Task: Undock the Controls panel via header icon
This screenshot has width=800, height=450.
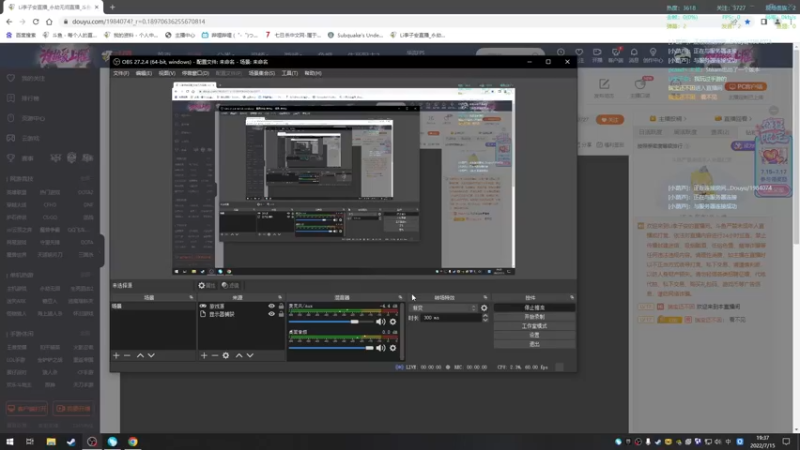Action: point(571,297)
